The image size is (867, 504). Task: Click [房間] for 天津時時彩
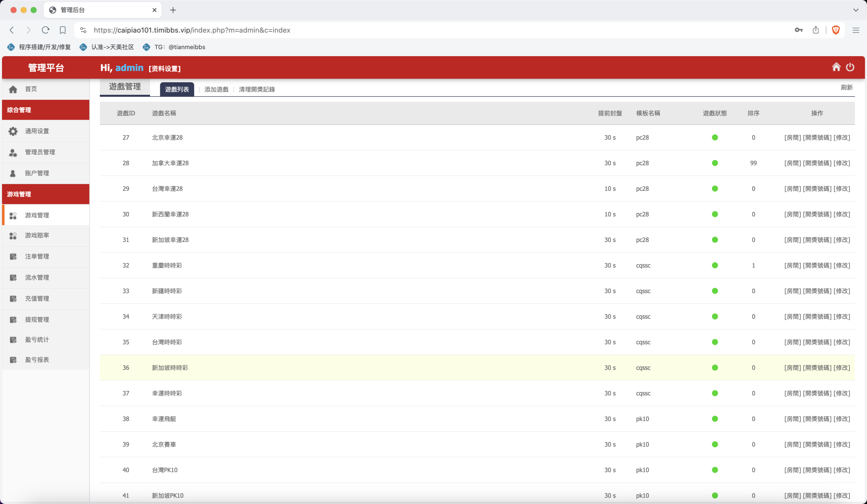click(x=793, y=316)
